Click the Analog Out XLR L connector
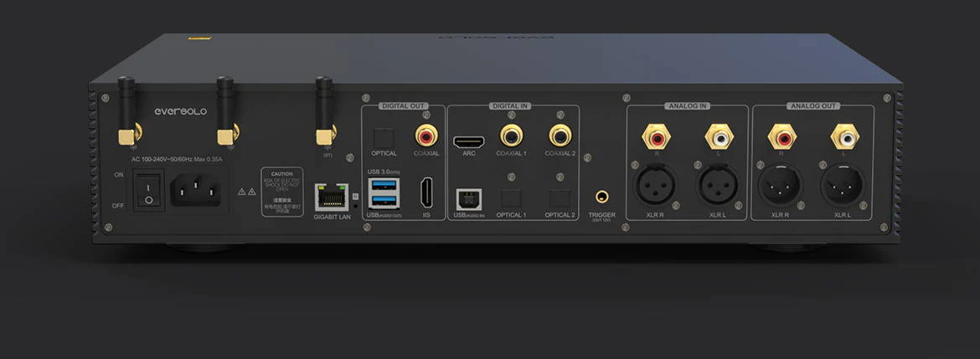Image resolution: width=980 pixels, height=359 pixels. click(843, 186)
